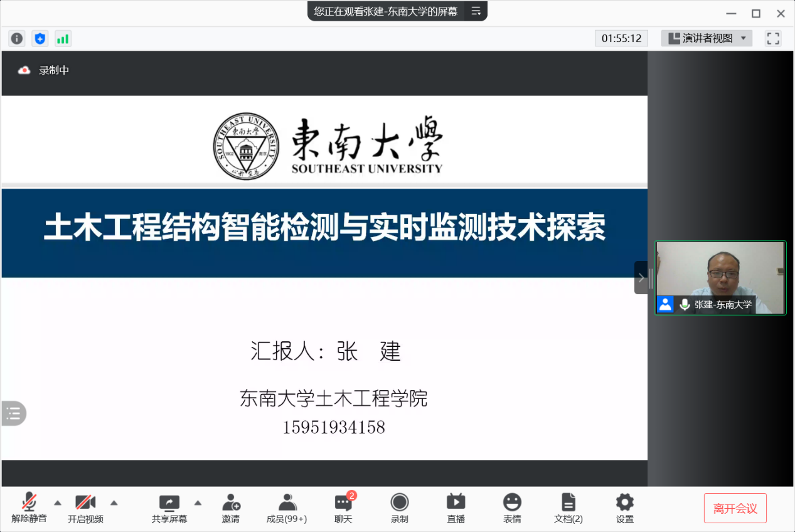Unmute microphone with 解除静音

tap(29, 508)
